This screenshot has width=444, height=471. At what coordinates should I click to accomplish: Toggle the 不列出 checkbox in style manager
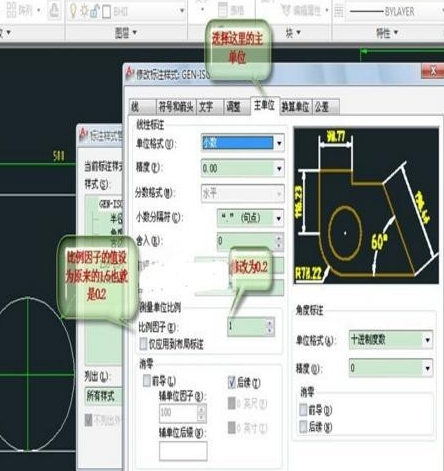point(88,420)
